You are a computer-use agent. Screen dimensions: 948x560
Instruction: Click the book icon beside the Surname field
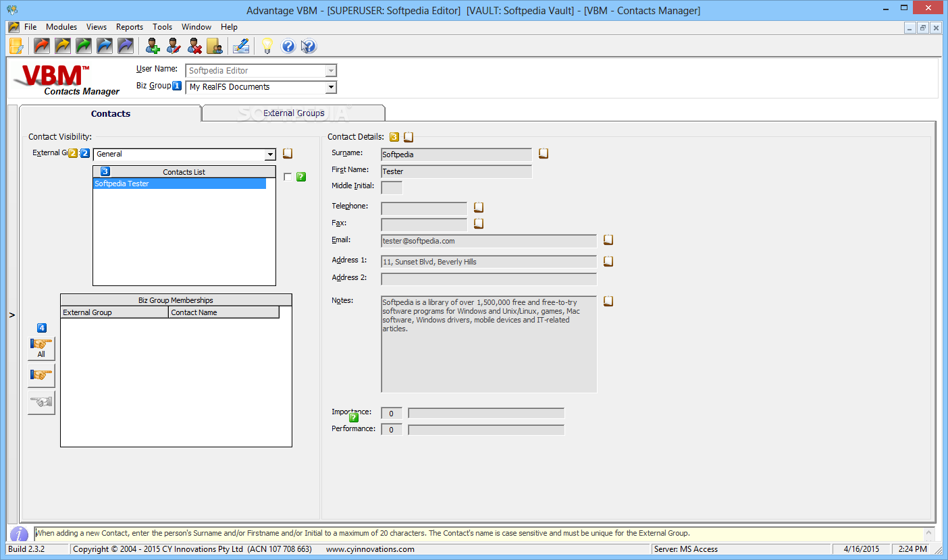click(544, 154)
